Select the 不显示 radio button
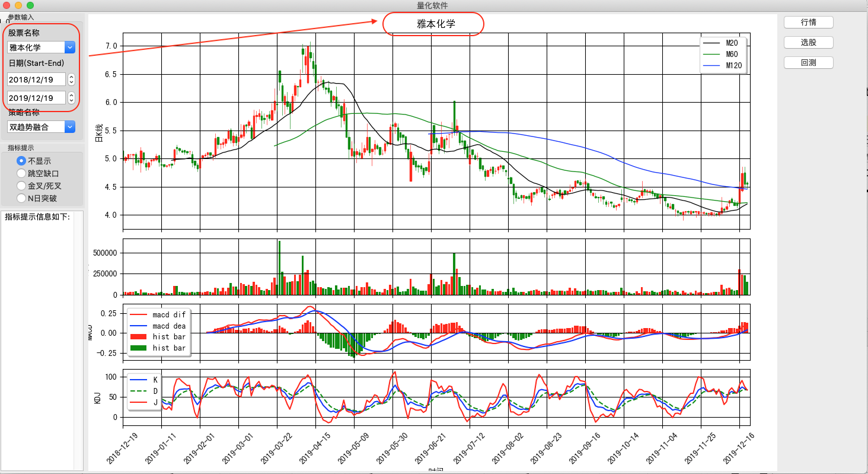Screen dimensions: 868x474 coord(34,161)
